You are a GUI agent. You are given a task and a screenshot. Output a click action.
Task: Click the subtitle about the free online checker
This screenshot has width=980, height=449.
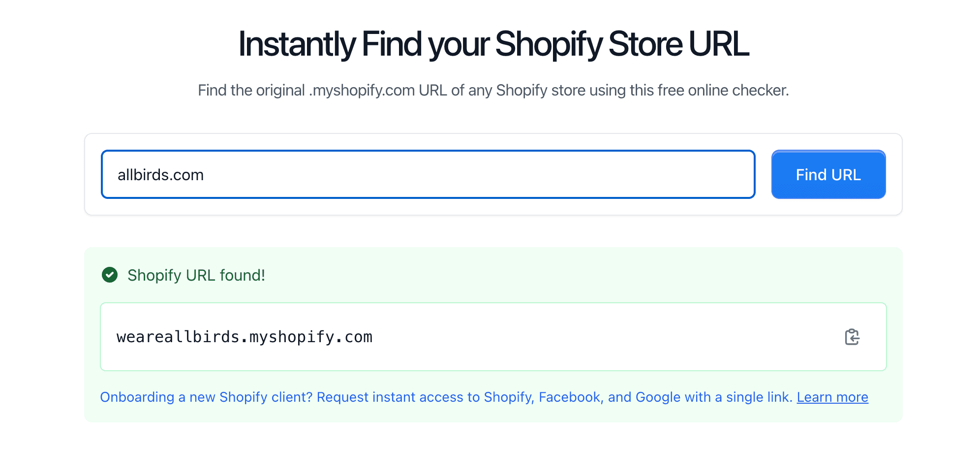[x=493, y=90]
